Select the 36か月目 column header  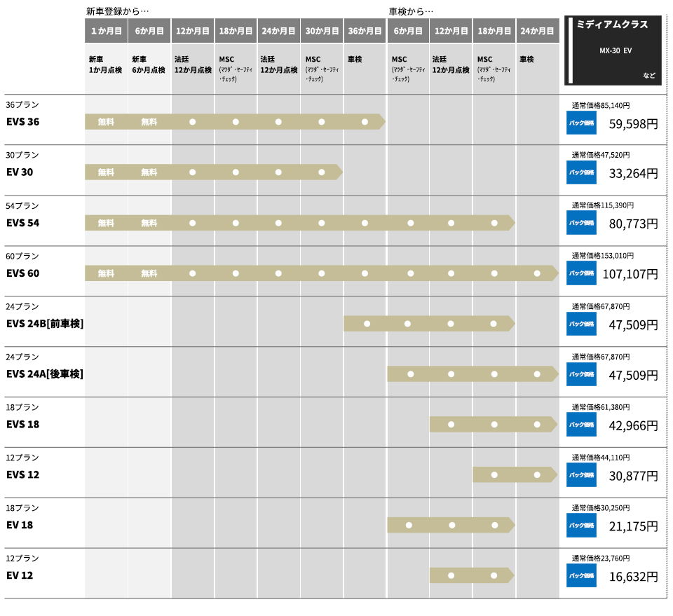[x=365, y=31]
